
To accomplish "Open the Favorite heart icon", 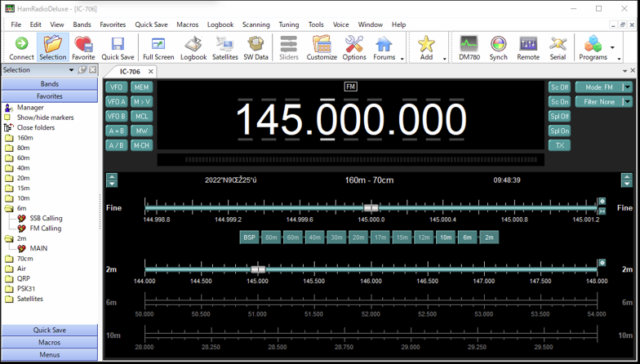I will 83,47.
